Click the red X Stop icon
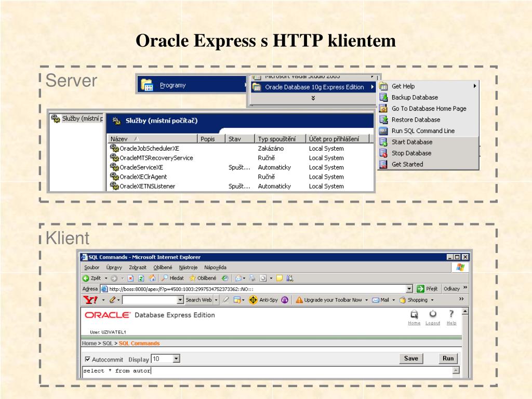532x399 pixels. (x=130, y=278)
